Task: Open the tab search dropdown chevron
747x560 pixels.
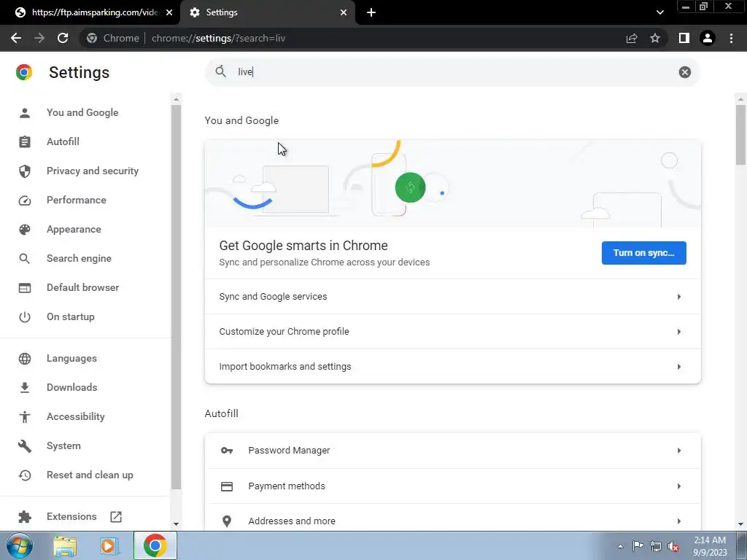Action: click(x=659, y=12)
